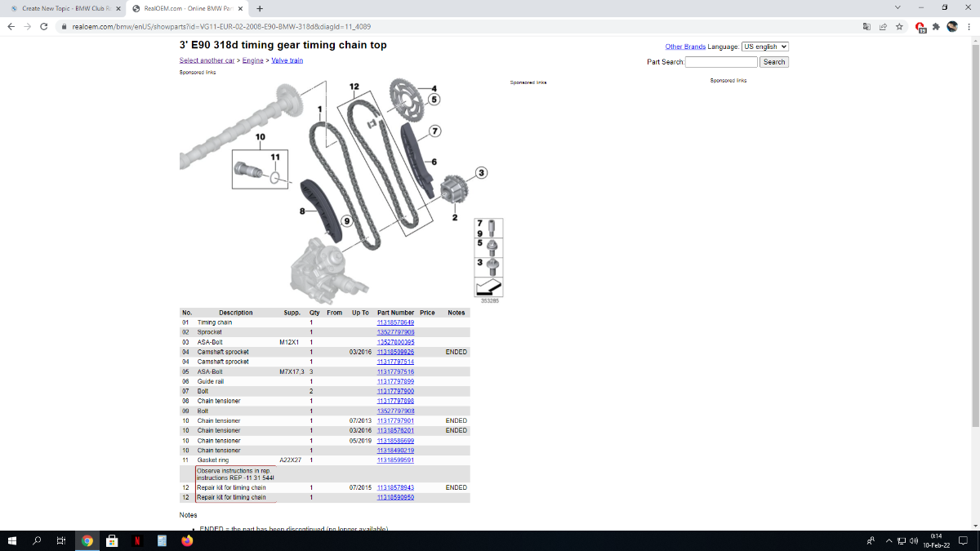Screen dimensions: 980x551
Task: Open Chain tensioner part number 11317797901
Action: 395,420
